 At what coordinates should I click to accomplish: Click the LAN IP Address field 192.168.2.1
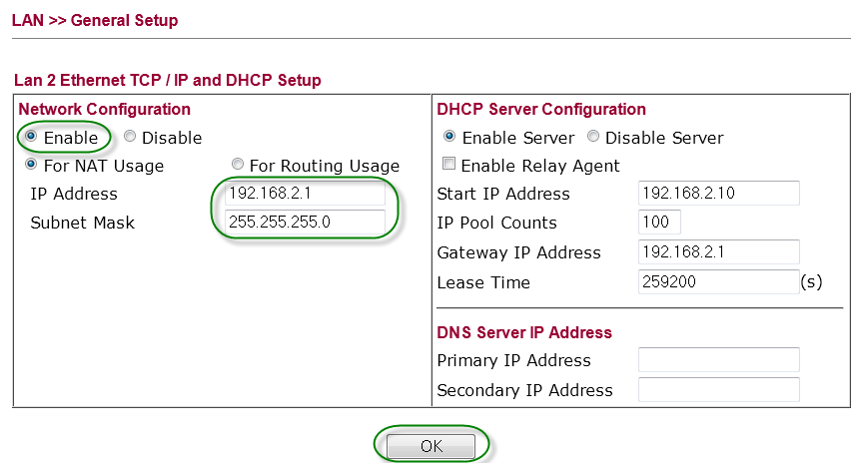coord(305,194)
